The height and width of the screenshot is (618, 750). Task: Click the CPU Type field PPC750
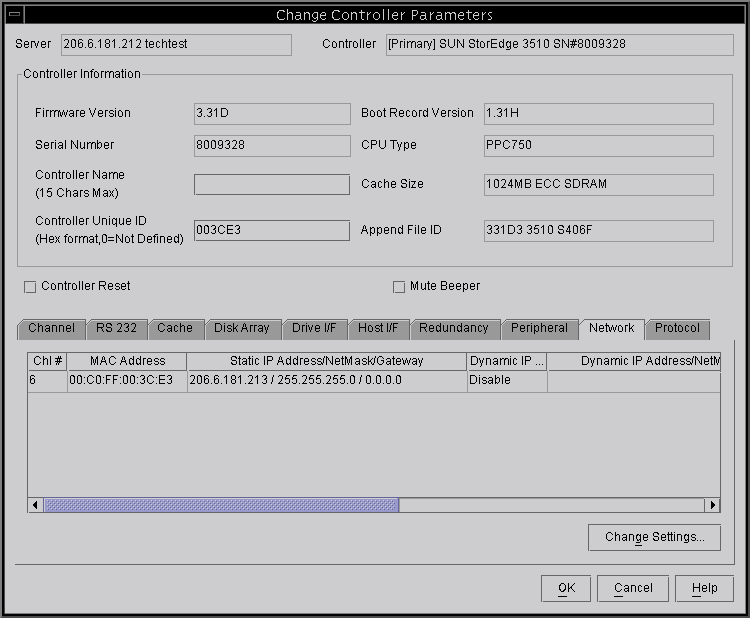coord(598,145)
